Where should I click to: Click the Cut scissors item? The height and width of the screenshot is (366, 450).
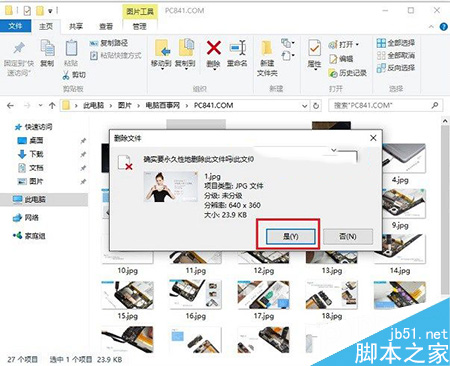(x=74, y=75)
